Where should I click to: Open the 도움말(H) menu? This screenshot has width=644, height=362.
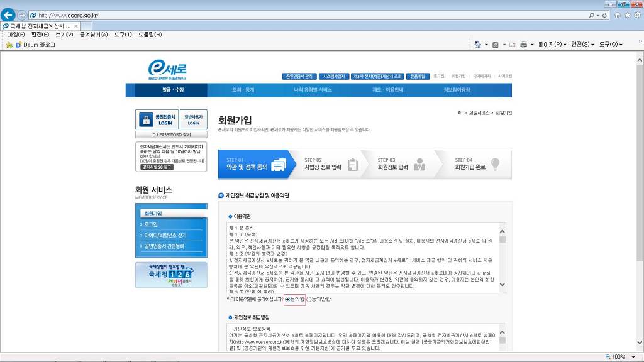150,35
